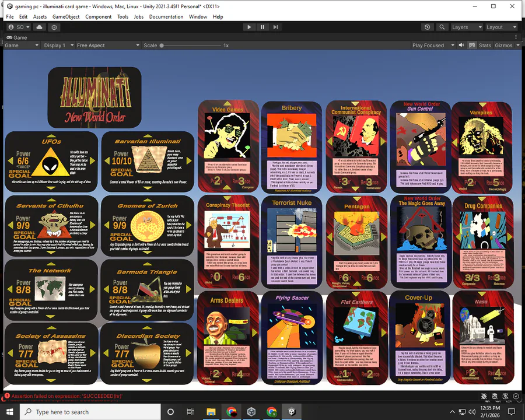Click the Scale slider handle

[162, 45]
